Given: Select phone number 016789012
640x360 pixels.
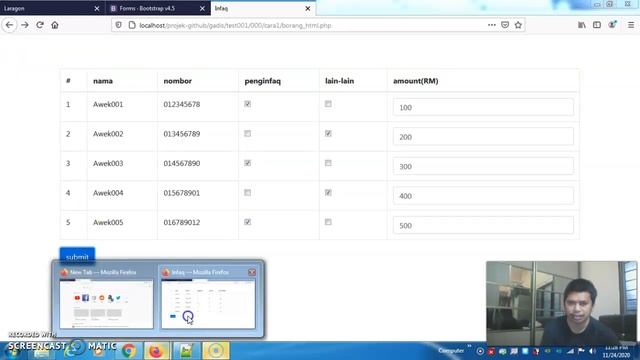Looking at the screenshot, I should click(x=182, y=222).
